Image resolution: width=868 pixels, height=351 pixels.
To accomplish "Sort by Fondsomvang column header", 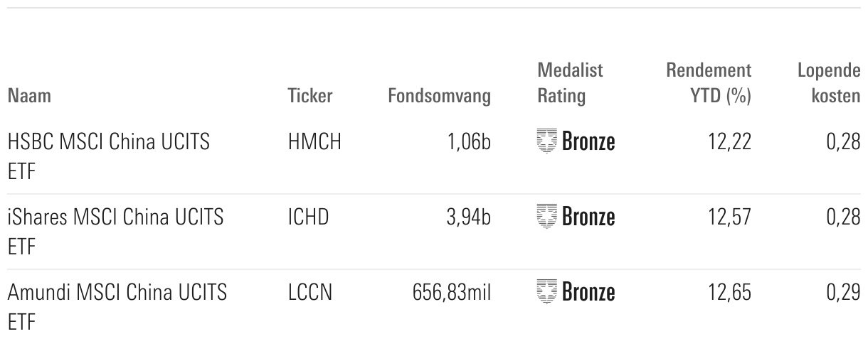I will 439,96.
